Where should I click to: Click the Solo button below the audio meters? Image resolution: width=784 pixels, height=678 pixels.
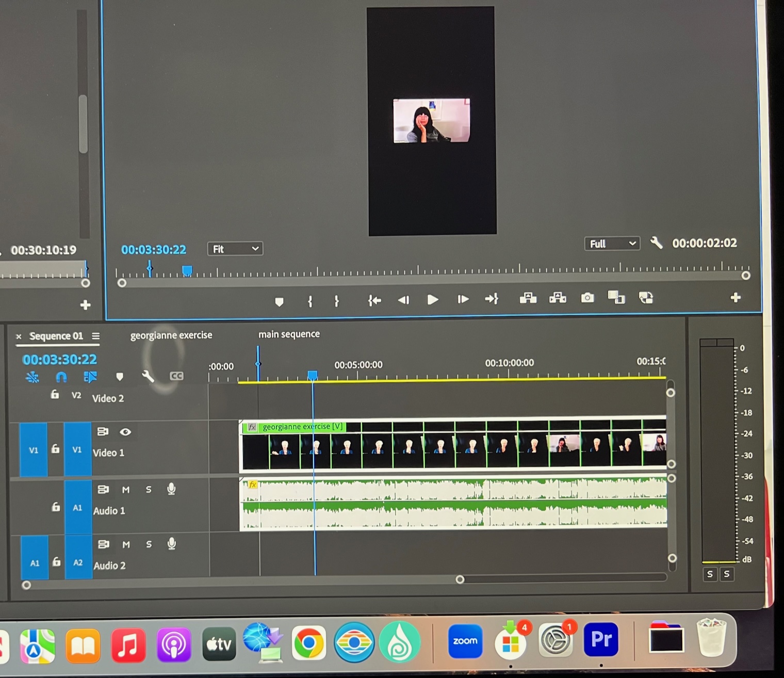pos(710,574)
